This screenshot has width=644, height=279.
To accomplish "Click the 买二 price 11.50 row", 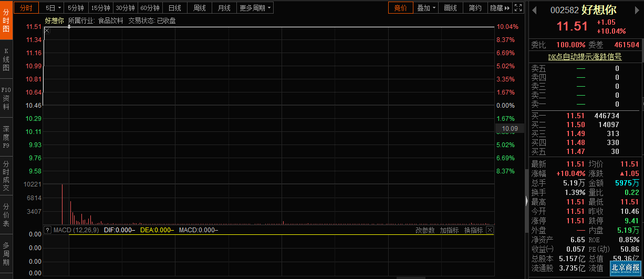I will pos(585,125).
